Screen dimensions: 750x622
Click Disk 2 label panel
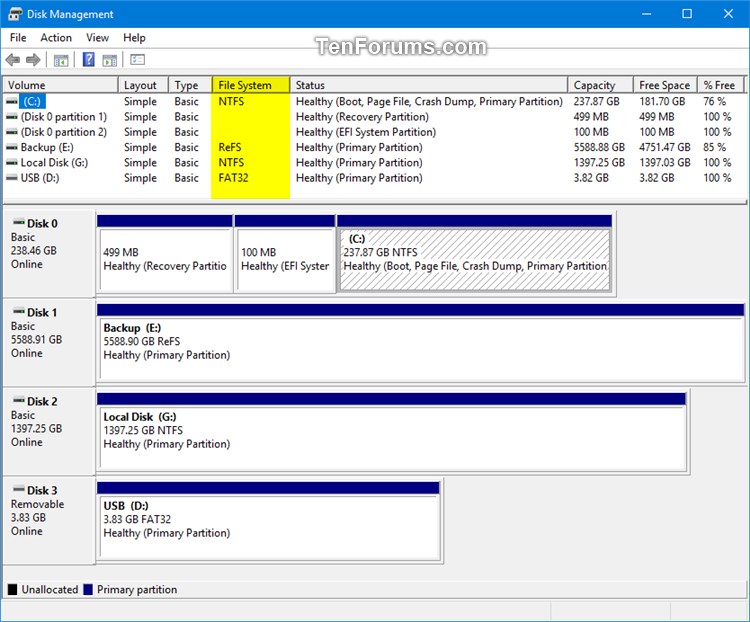[x=49, y=431]
